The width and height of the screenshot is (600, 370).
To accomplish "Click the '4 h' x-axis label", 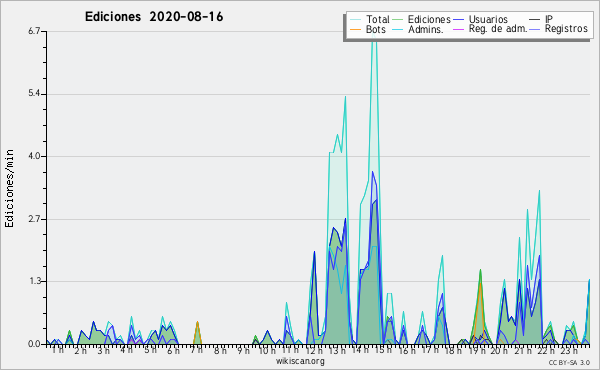I will click(x=126, y=350).
